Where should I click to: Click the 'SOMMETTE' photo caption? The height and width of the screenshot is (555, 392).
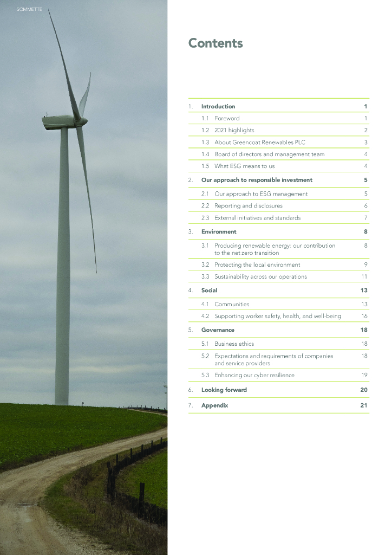tap(29, 9)
